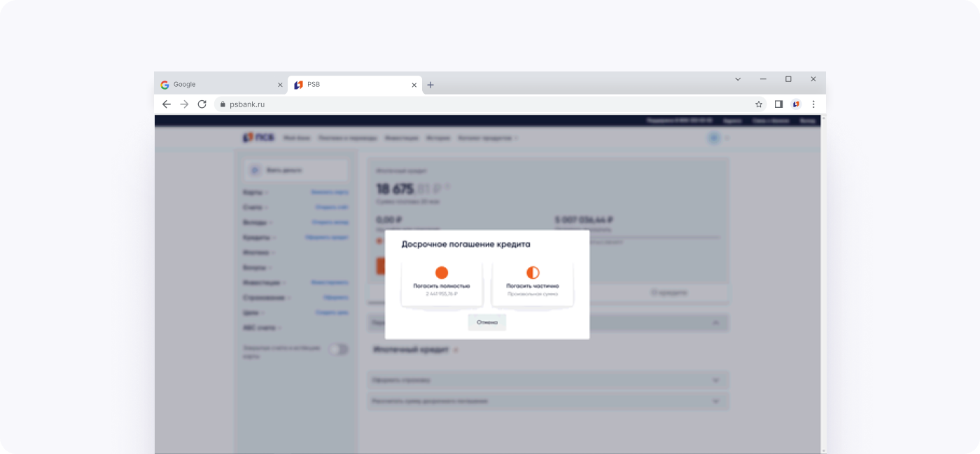The width and height of the screenshot is (980, 454).
Task: Reload the psbank.ru page
Action: click(x=202, y=104)
